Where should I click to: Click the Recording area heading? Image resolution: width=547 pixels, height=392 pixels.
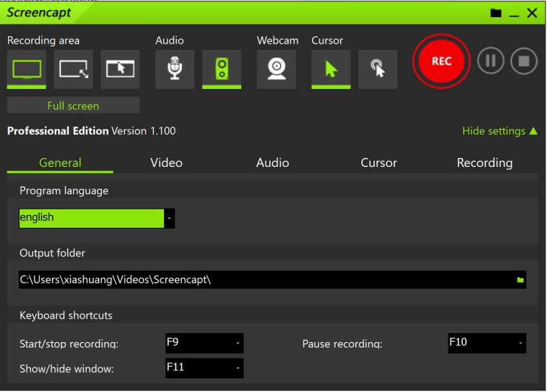[43, 40]
